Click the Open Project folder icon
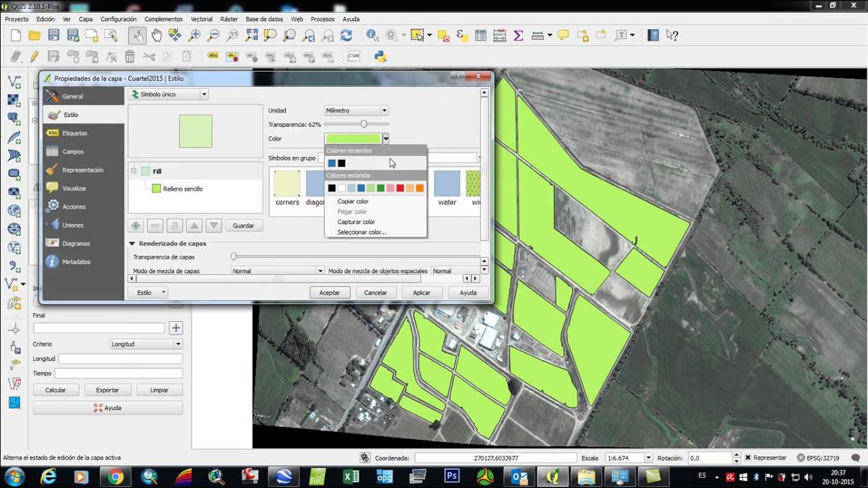This screenshot has width=868, height=488. (35, 35)
